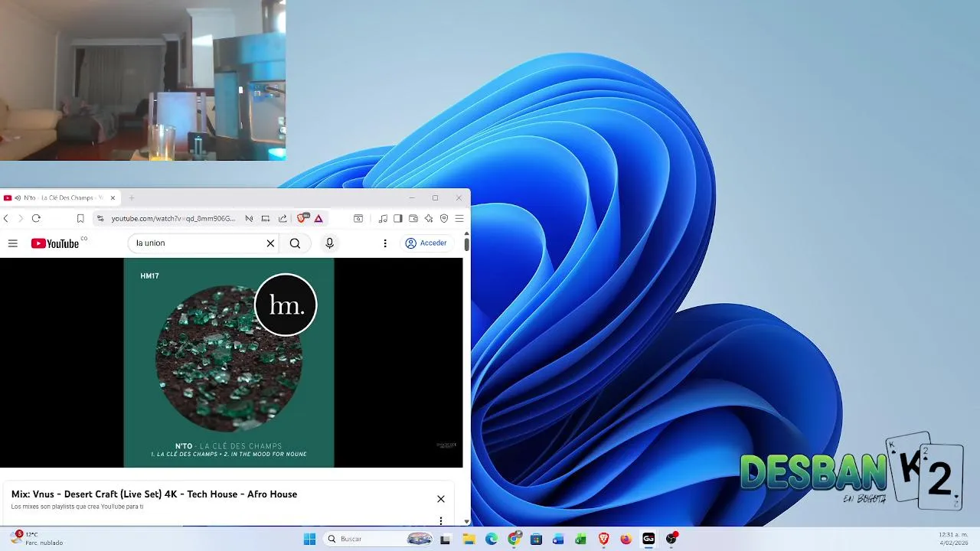Open site settings icon in address bar
The image size is (980, 551).
pos(100,218)
